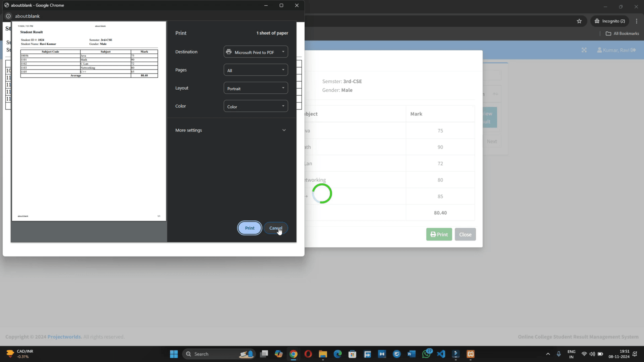Click the Print button in print dialog
Screen dimensions: 644x362
tap(250, 228)
